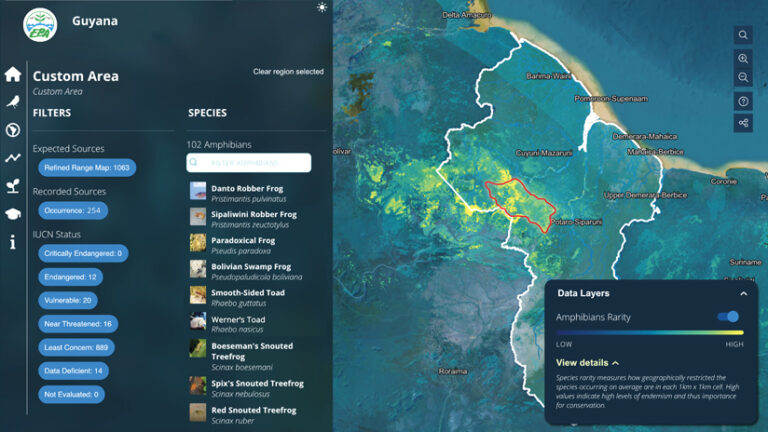Click the Barima-Waini region label on map
768x432 pixels.
(549, 76)
